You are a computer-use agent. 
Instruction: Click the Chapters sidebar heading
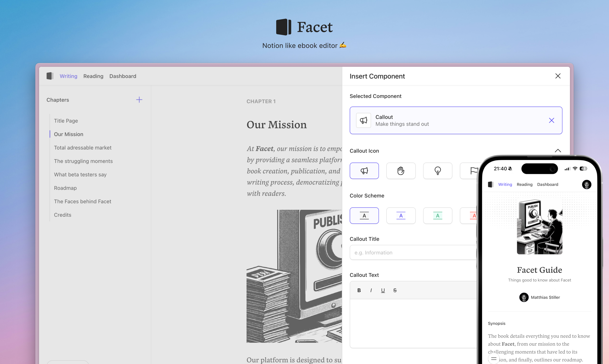(x=58, y=100)
